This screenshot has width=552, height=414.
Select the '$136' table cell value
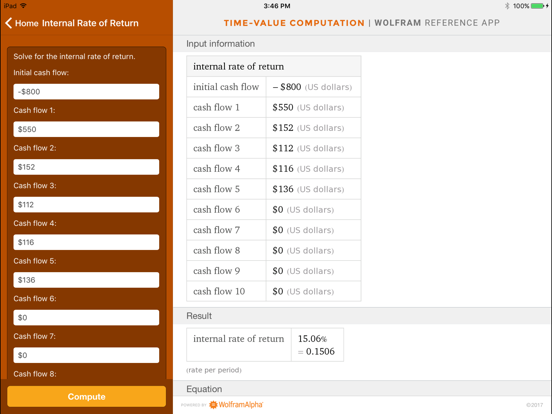283,189
